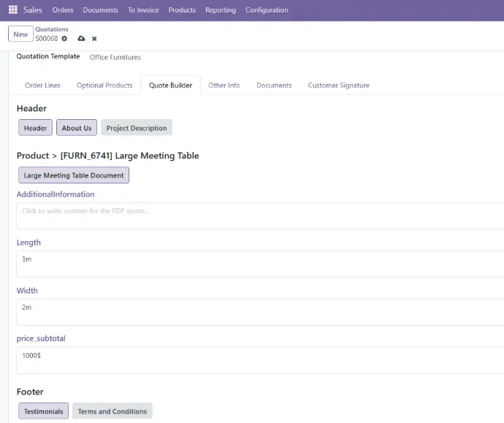Open the Customer Signature tab
Image resolution: width=504 pixels, height=423 pixels.
[338, 85]
